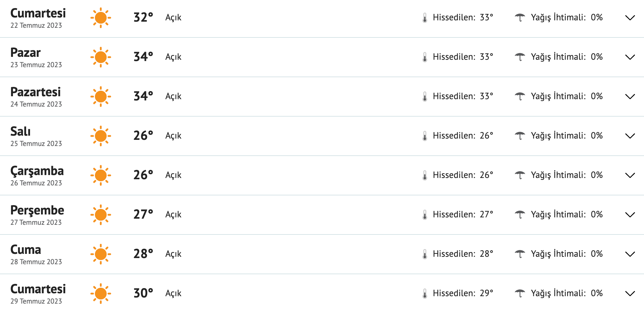This screenshot has height=312, width=644.
Task: Click the umbrella icon for Cuma 28 Temmuz
Action: [520, 254]
